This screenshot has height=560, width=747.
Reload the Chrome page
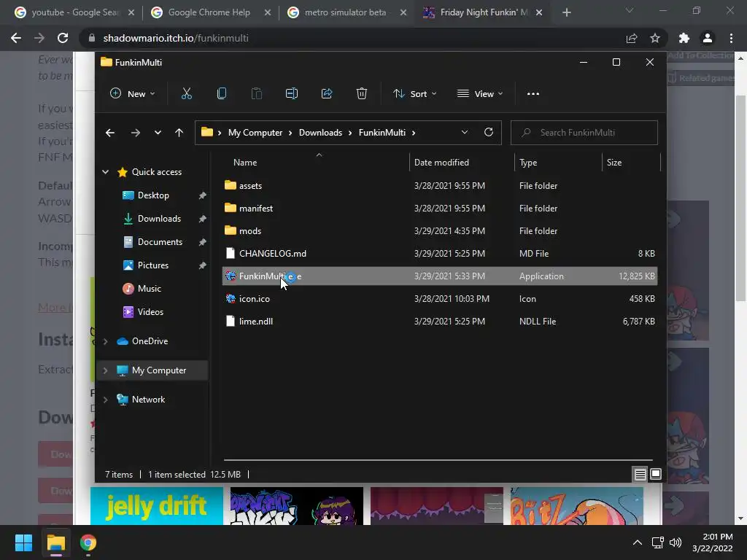pyautogui.click(x=63, y=38)
